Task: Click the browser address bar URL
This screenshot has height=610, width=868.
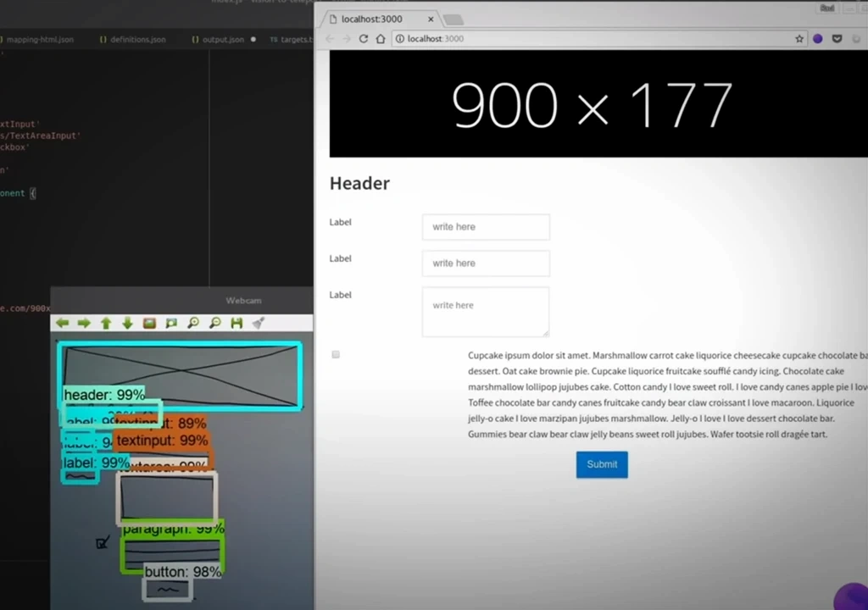Action: point(436,39)
